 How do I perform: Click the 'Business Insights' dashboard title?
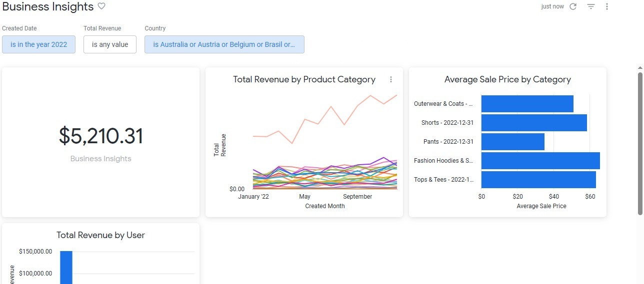click(x=48, y=6)
